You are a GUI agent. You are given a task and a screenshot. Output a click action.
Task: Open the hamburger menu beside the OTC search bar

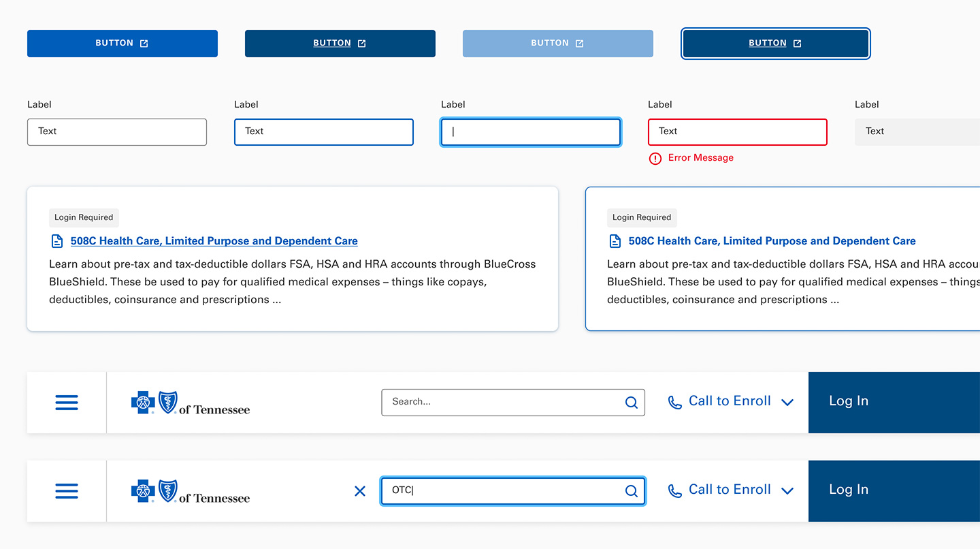click(67, 491)
